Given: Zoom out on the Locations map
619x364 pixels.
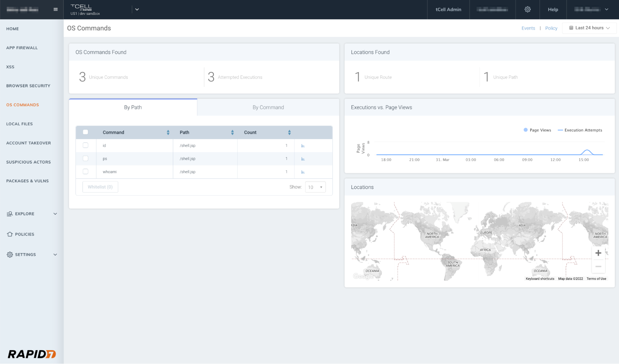Looking at the screenshot, I should click(x=598, y=266).
